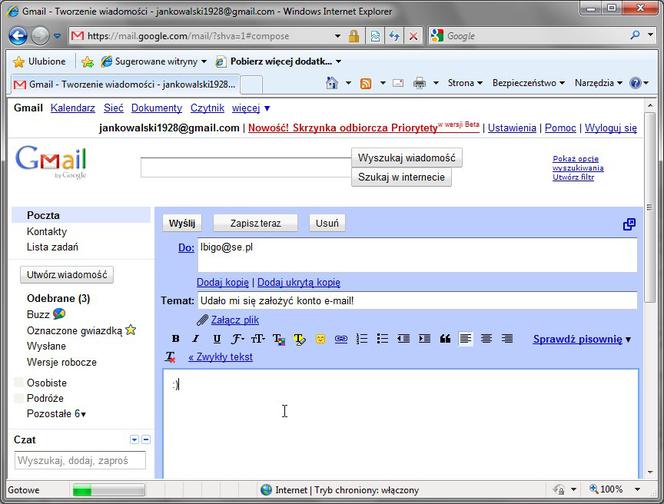Open the help icon dropdown arrow
Image resolution: width=664 pixels, height=504 pixels.
coord(646,83)
